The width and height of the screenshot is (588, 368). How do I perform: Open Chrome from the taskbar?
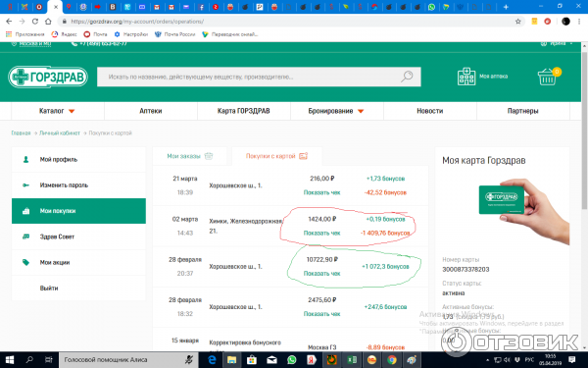coord(392,360)
